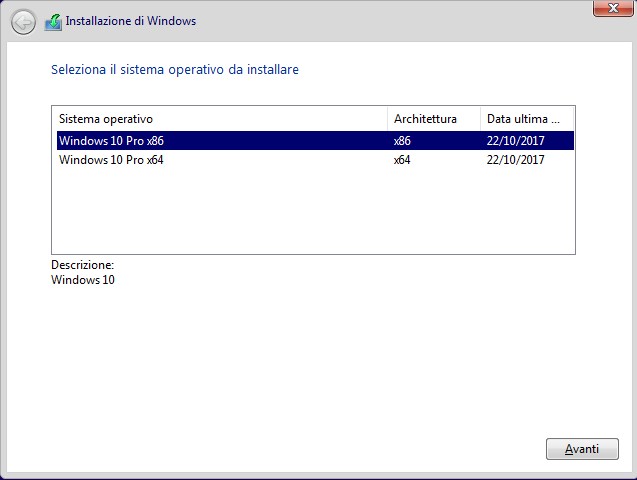
Task: Click the Architettura column header
Action: pyautogui.click(x=434, y=119)
